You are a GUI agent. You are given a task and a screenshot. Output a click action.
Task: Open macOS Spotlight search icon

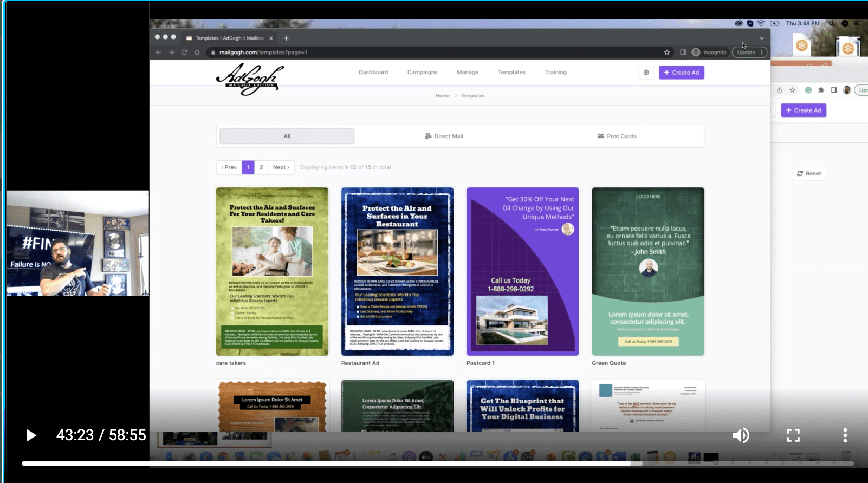(831, 23)
